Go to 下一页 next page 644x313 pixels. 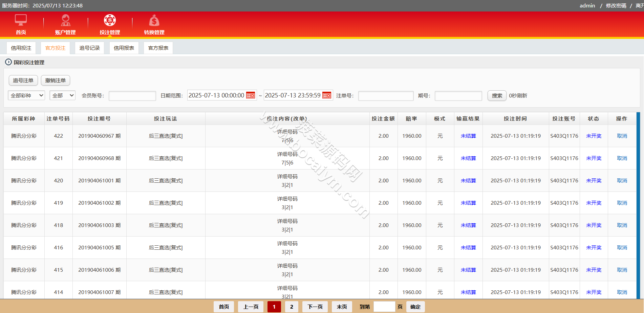pyautogui.click(x=315, y=307)
